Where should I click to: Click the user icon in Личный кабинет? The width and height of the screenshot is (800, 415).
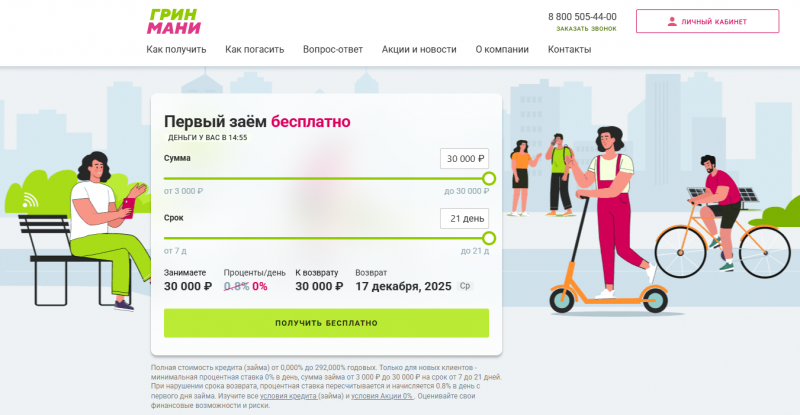[672, 21]
